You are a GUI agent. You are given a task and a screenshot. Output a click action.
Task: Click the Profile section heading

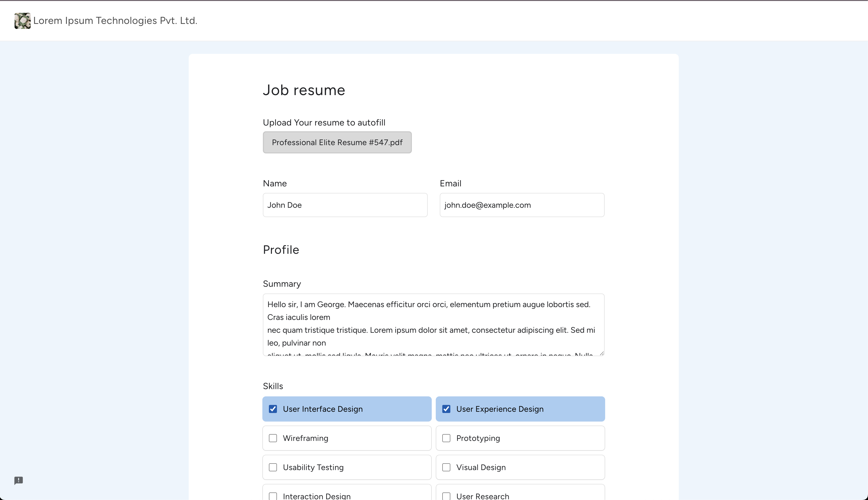pyautogui.click(x=281, y=250)
